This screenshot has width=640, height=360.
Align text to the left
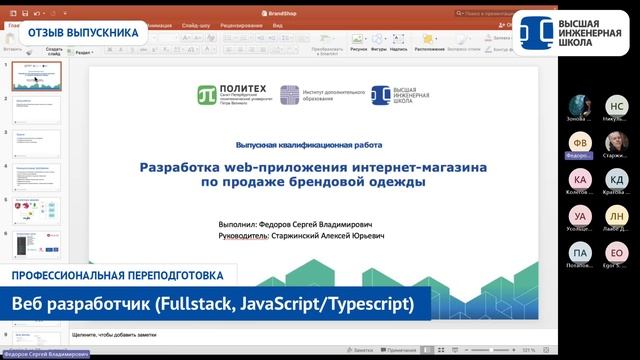point(229,50)
